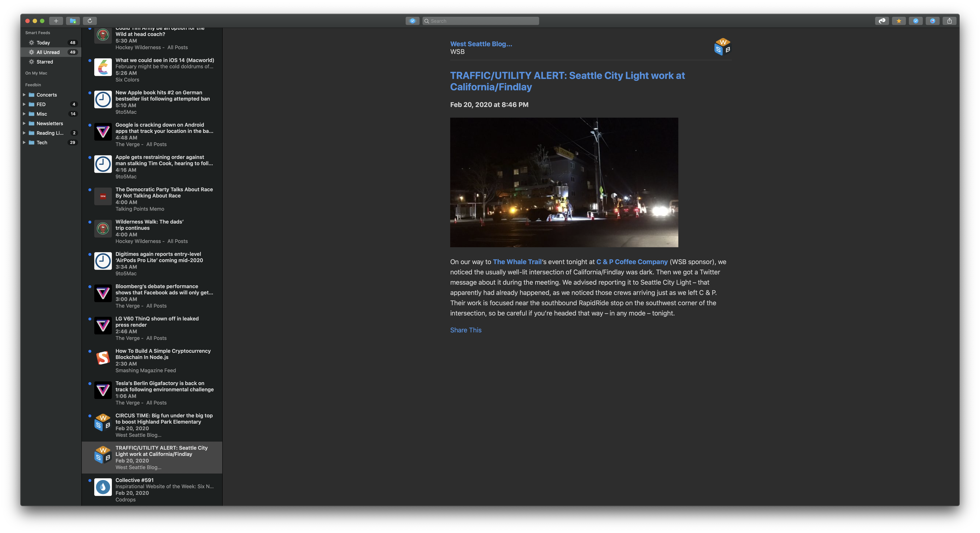Open 'Wild at head coach?' article
Viewport: 980px width, 533px height.
pyautogui.click(x=152, y=40)
